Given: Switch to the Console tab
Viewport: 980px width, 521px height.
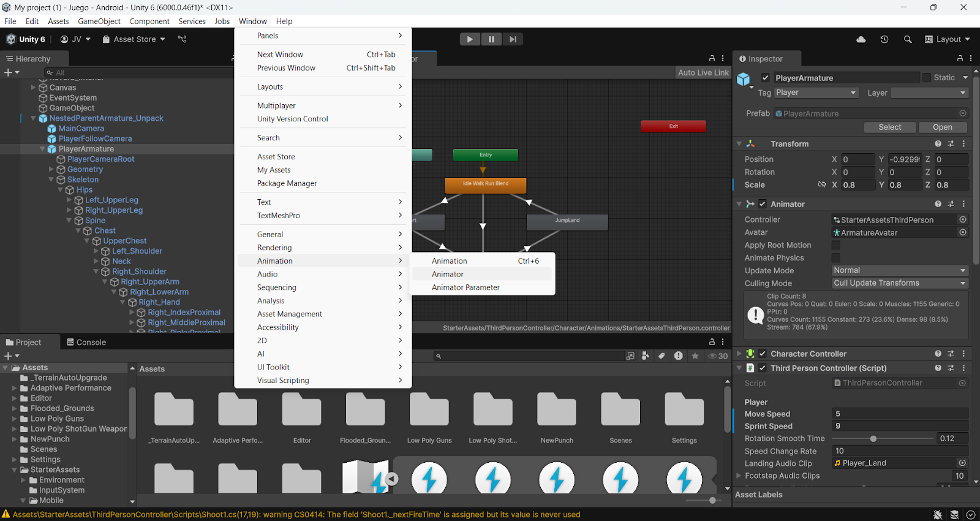Looking at the screenshot, I should pyautogui.click(x=86, y=342).
